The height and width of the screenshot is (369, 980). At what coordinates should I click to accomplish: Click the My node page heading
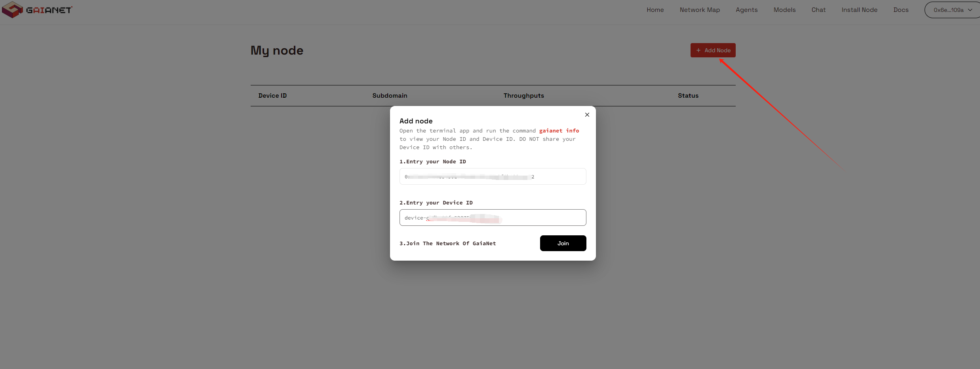click(277, 51)
